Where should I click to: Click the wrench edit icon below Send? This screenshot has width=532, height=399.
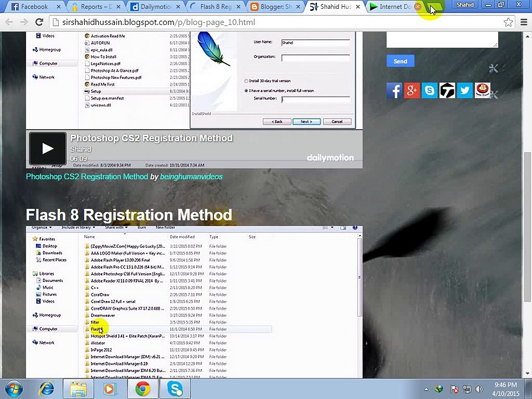[x=493, y=69]
